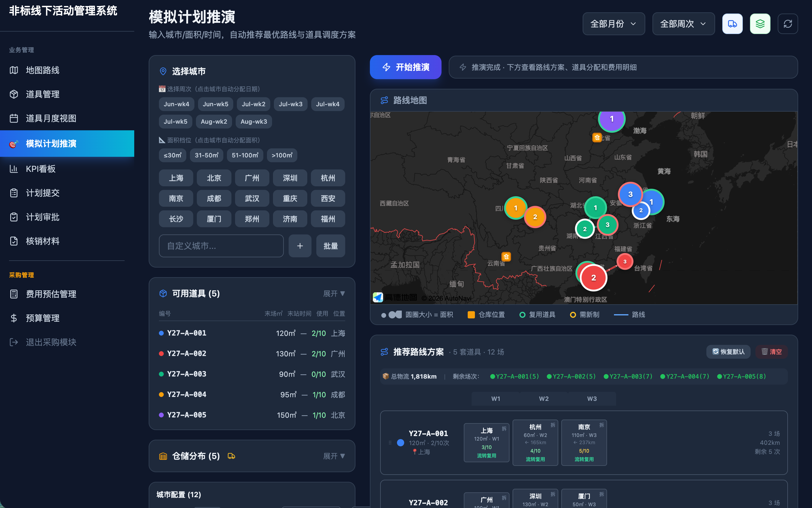Click the 预算管理 dollar icon
The image size is (812, 508).
coord(14,318)
